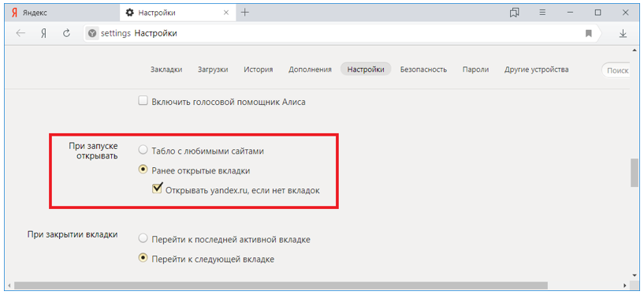Reload the page with refresh icon
Screen dimensions: 644x295
click(66, 33)
